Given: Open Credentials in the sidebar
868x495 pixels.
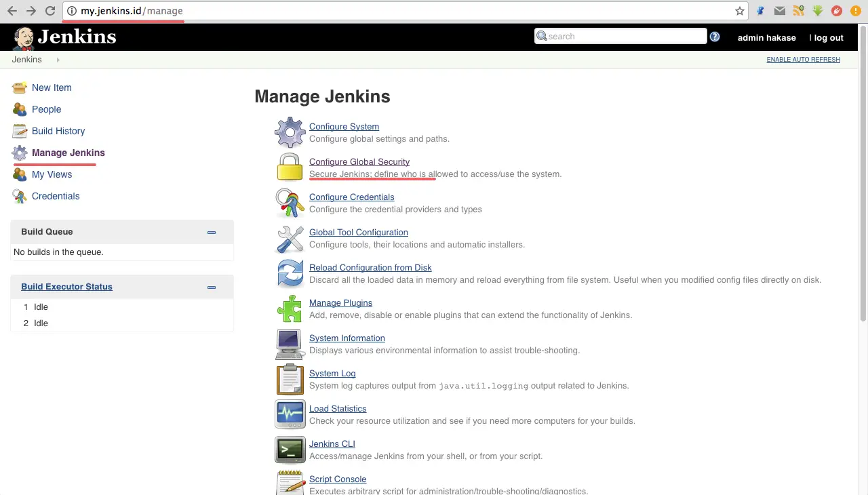Looking at the screenshot, I should [x=56, y=196].
